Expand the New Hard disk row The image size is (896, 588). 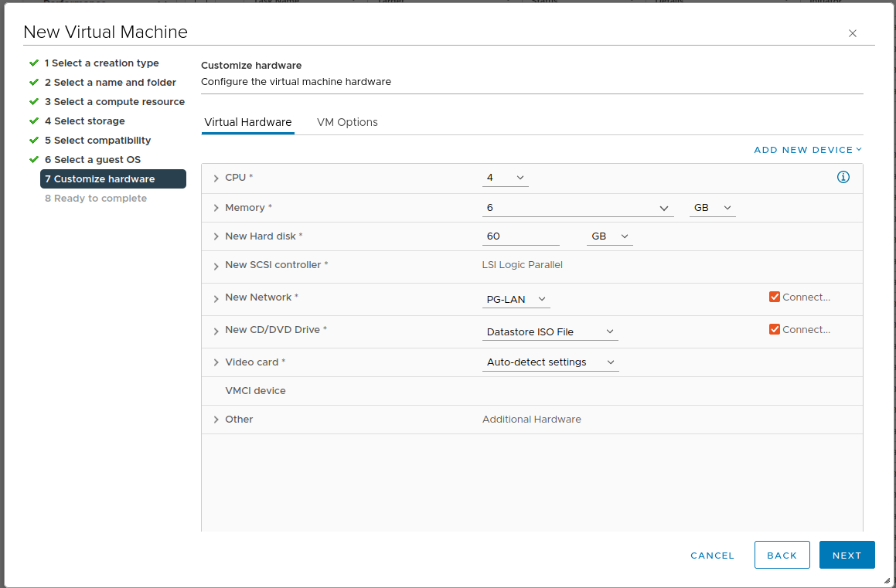(x=216, y=237)
